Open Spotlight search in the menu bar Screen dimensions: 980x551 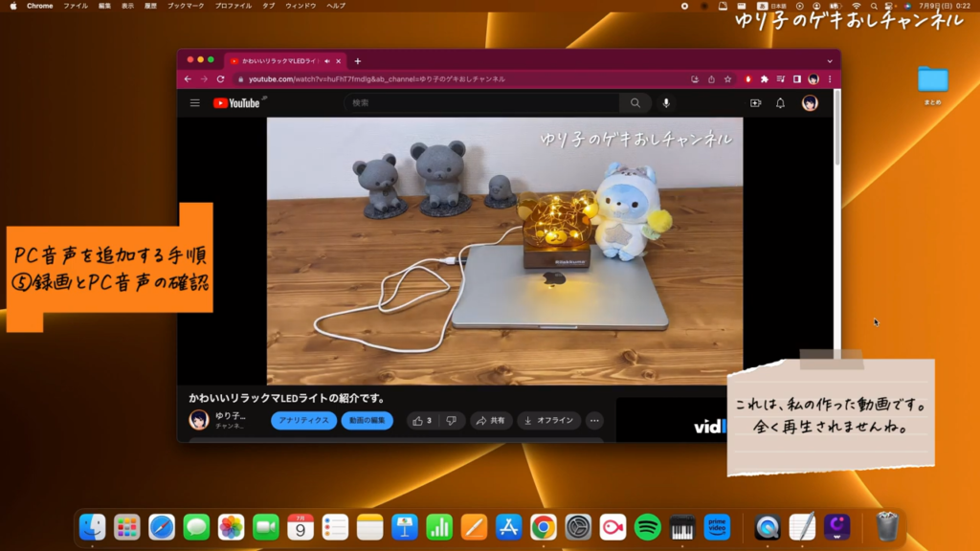pos(874,6)
